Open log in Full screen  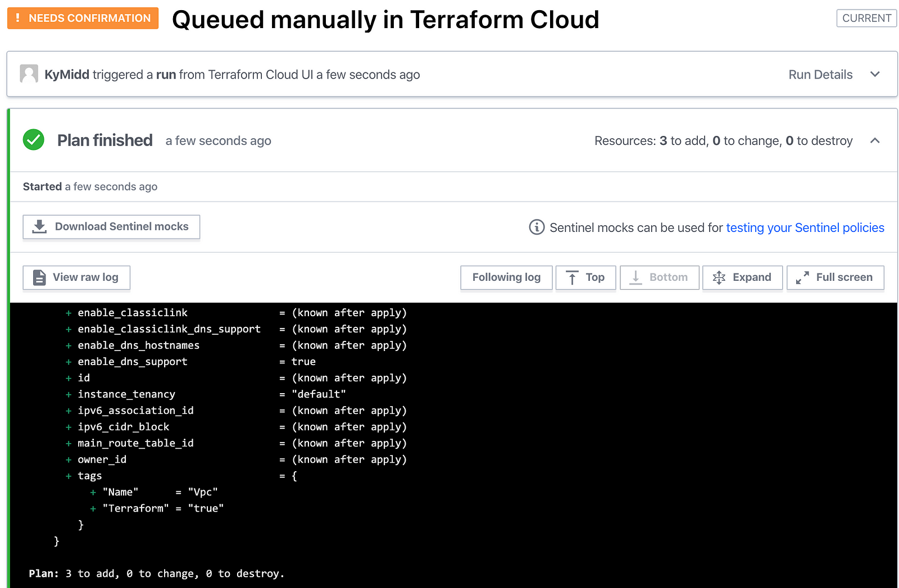pos(835,277)
